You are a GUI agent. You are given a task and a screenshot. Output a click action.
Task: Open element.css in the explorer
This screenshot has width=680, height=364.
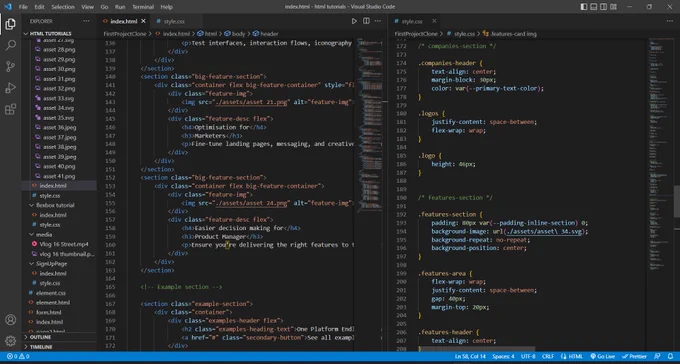pos(51,293)
